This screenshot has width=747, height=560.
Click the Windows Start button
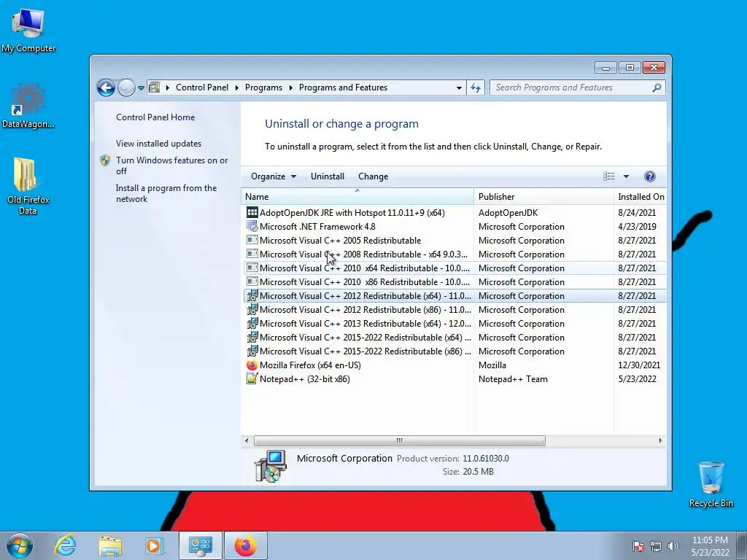point(20,545)
